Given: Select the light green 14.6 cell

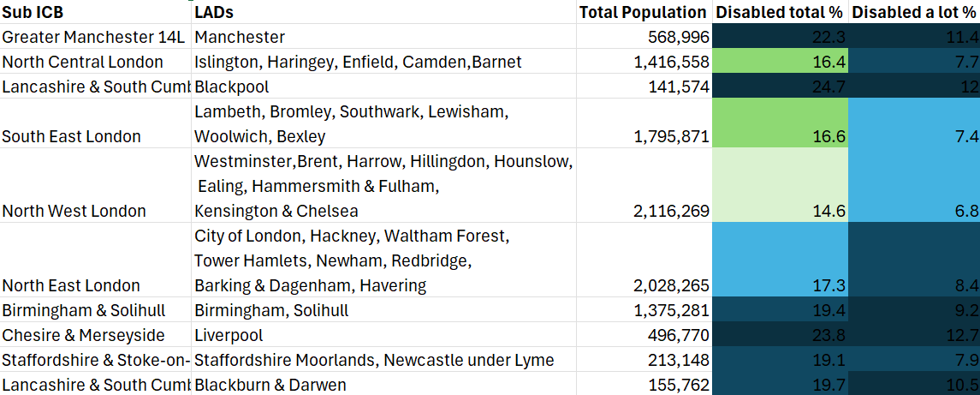Looking at the screenshot, I should point(780,185).
